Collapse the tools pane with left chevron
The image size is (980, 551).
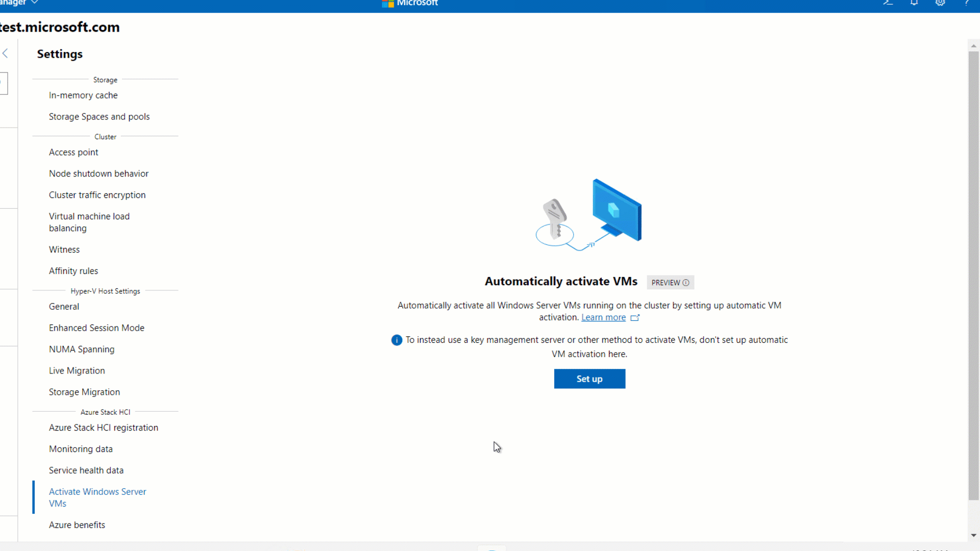[6, 53]
